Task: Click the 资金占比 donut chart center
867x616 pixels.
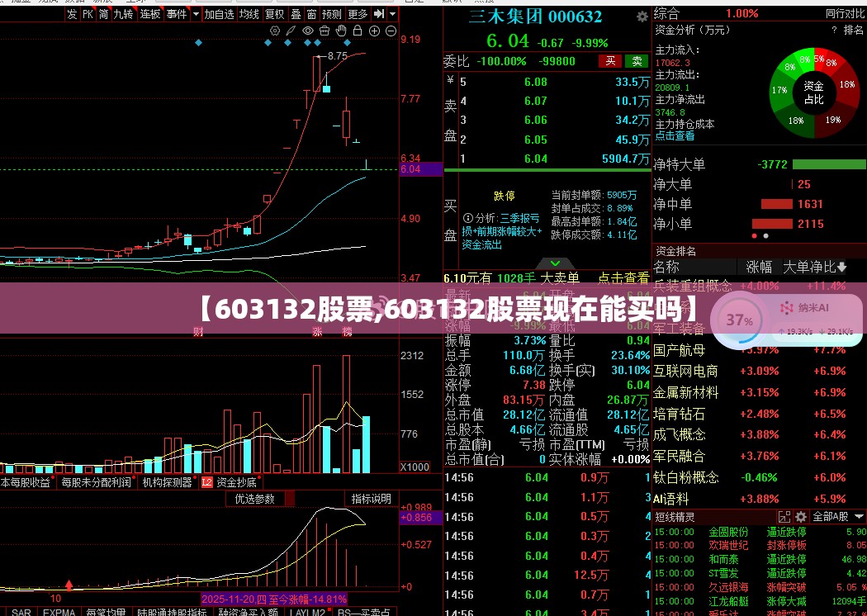Action: [x=814, y=92]
